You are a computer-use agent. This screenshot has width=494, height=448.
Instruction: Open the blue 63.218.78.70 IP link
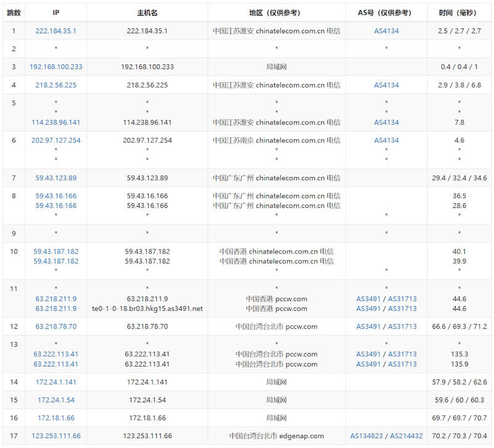(x=56, y=326)
